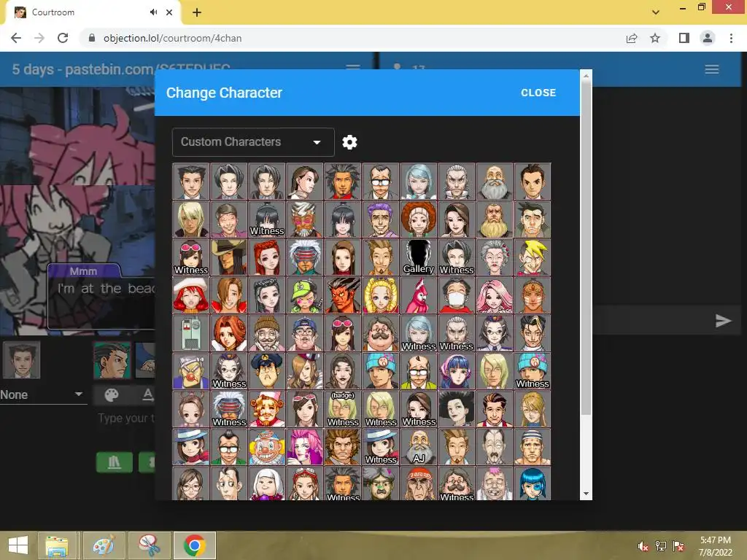747x560 pixels.
Task: Go back in browser history
Action: (16, 38)
